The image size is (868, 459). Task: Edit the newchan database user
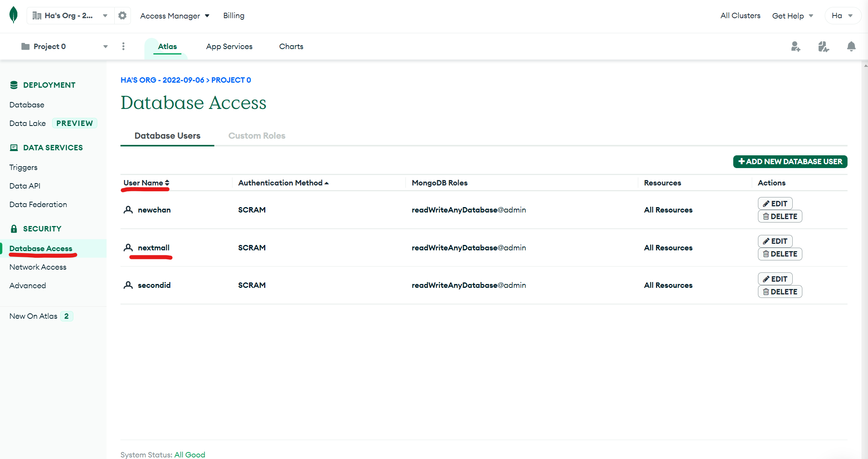775,204
